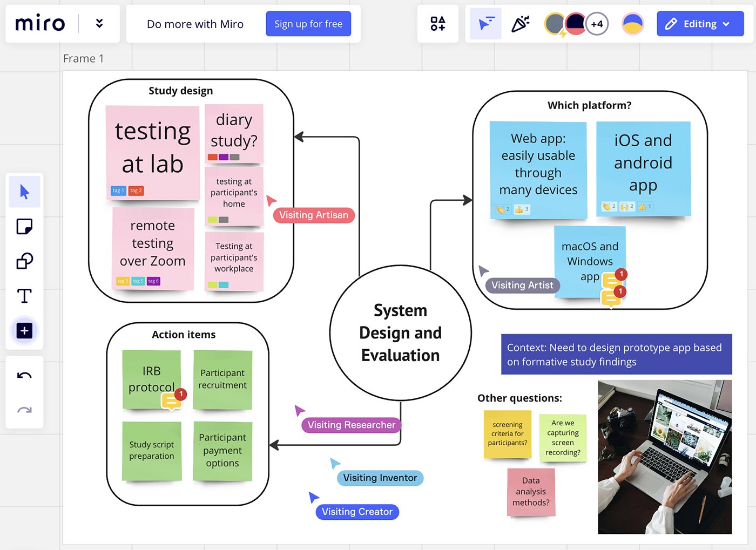
Task: Select the cursor select tool
Action: coord(24,192)
